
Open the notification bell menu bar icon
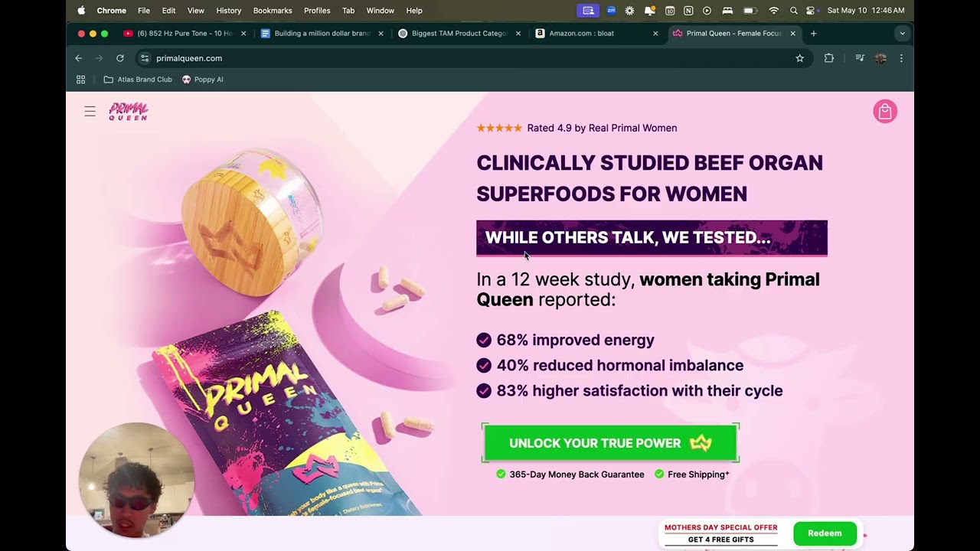click(x=650, y=11)
